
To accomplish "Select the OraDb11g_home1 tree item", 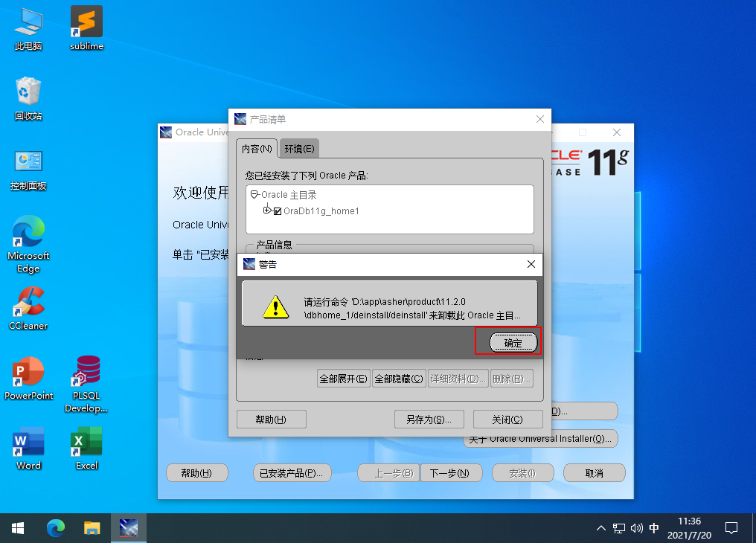I will coord(321,211).
